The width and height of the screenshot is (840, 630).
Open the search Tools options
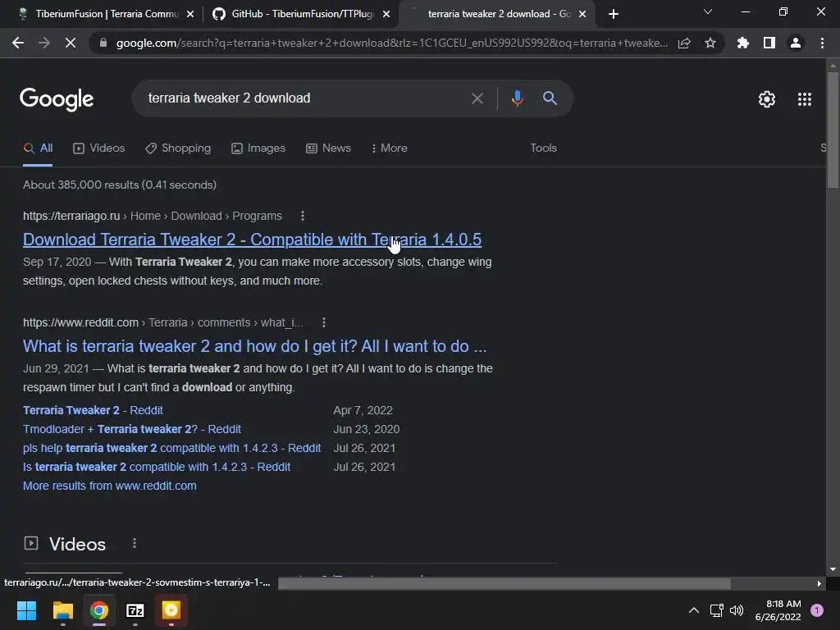(x=543, y=148)
